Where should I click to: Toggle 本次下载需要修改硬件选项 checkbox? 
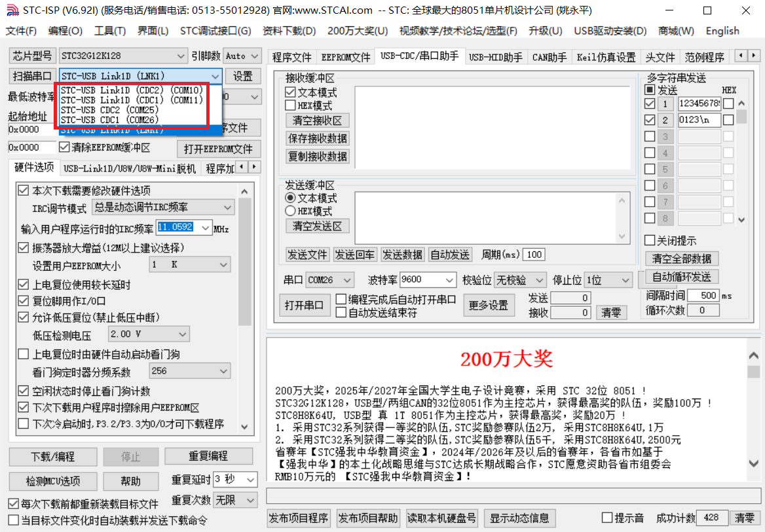point(24,190)
